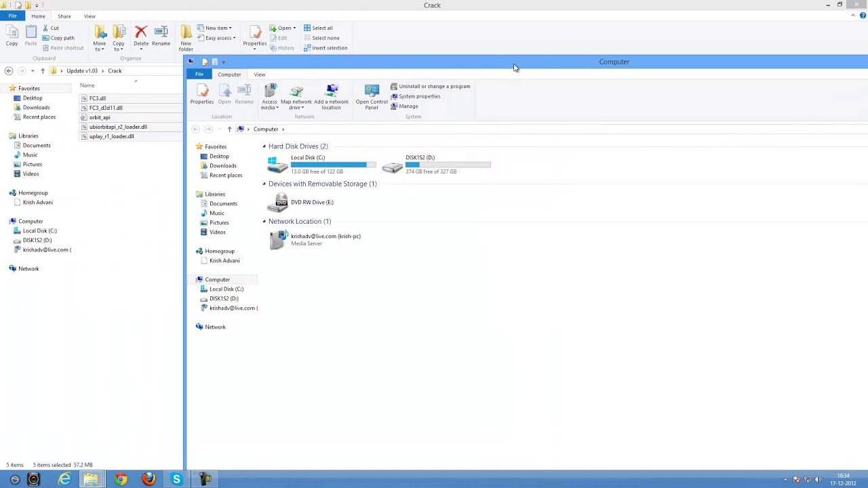This screenshot has width=868, height=488.
Task: Click Select all in Crack ribbon
Action: coord(318,28)
